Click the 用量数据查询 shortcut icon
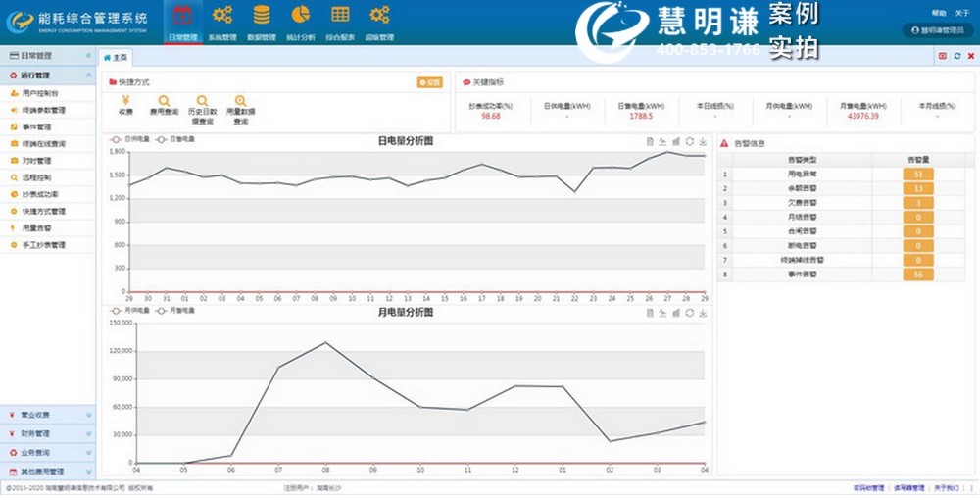The image size is (980, 500). 240,101
